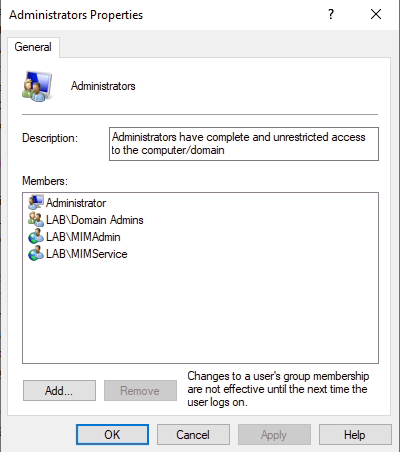Click inside the Description text field

click(244, 144)
